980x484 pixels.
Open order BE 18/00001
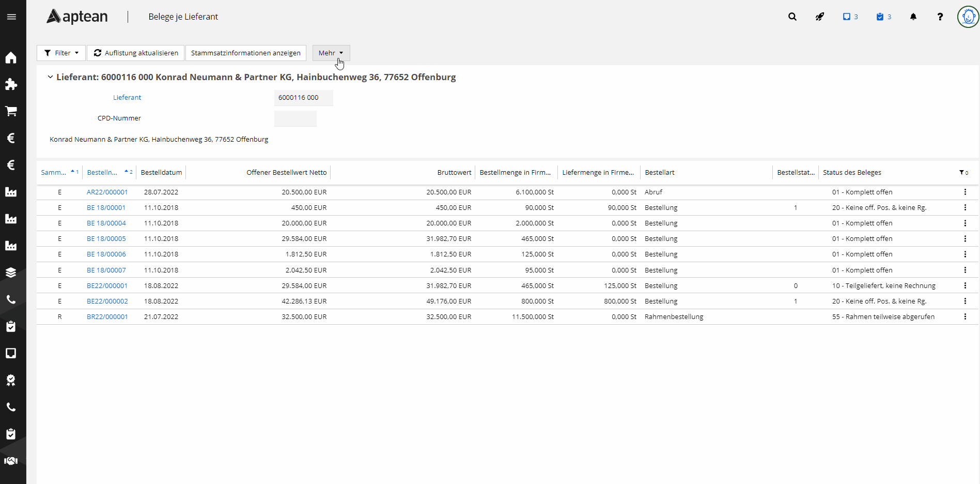[x=106, y=207]
